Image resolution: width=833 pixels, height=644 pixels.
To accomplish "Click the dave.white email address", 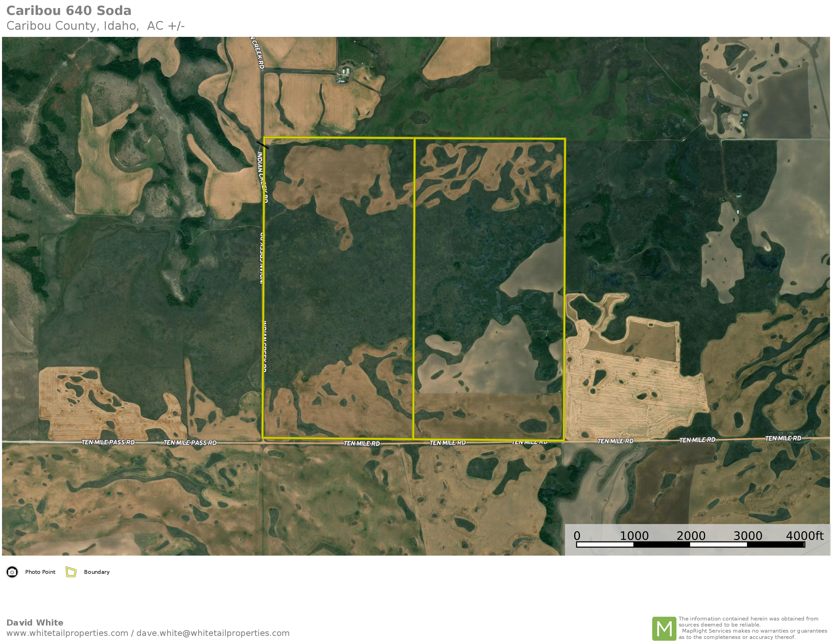I will [213, 633].
